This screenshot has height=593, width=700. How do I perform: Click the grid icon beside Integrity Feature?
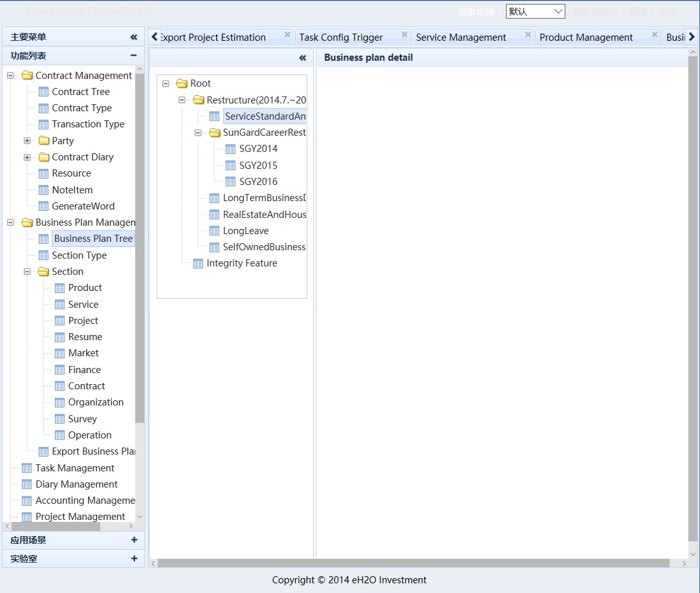coord(198,263)
